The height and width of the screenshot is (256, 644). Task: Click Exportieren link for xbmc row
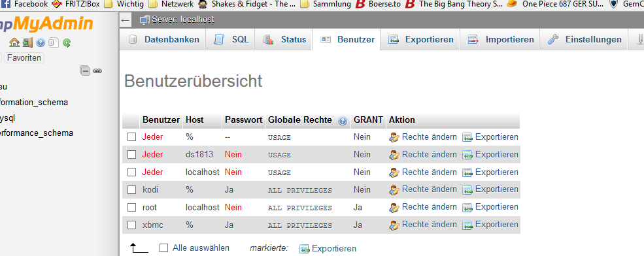click(490, 225)
